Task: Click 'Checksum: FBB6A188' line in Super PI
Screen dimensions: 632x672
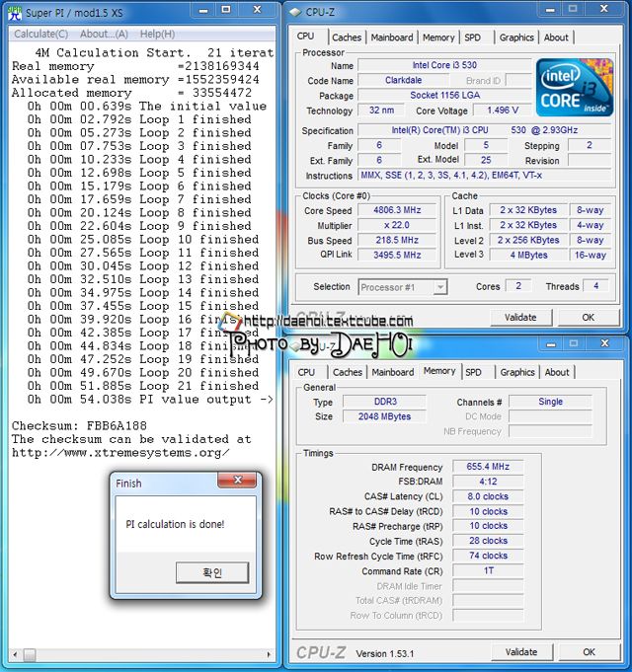Action: pos(79,425)
